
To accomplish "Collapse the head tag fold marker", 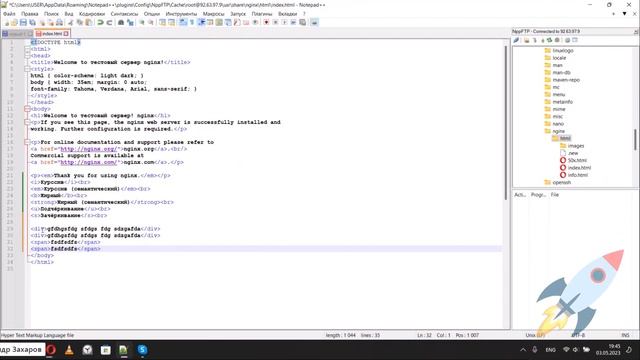I will (27, 56).
